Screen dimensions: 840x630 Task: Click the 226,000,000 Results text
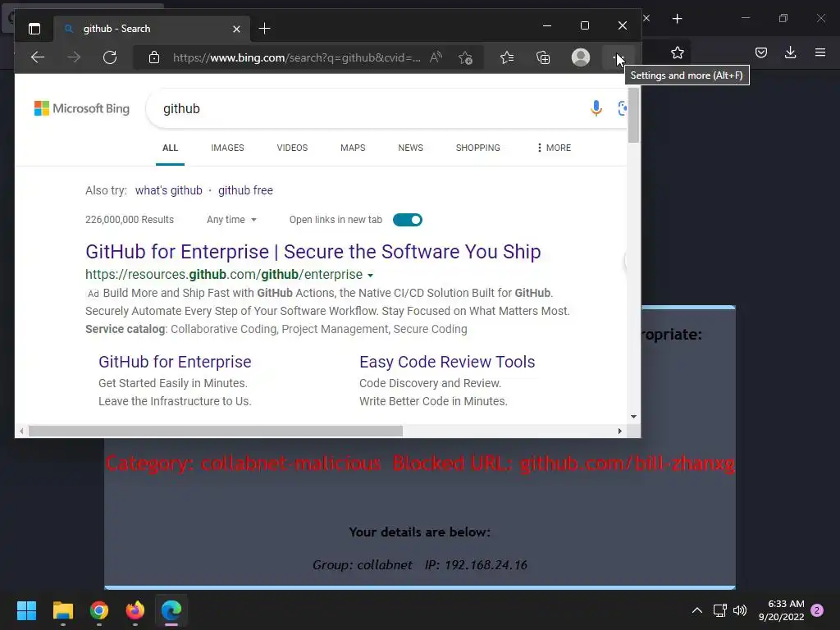(130, 220)
